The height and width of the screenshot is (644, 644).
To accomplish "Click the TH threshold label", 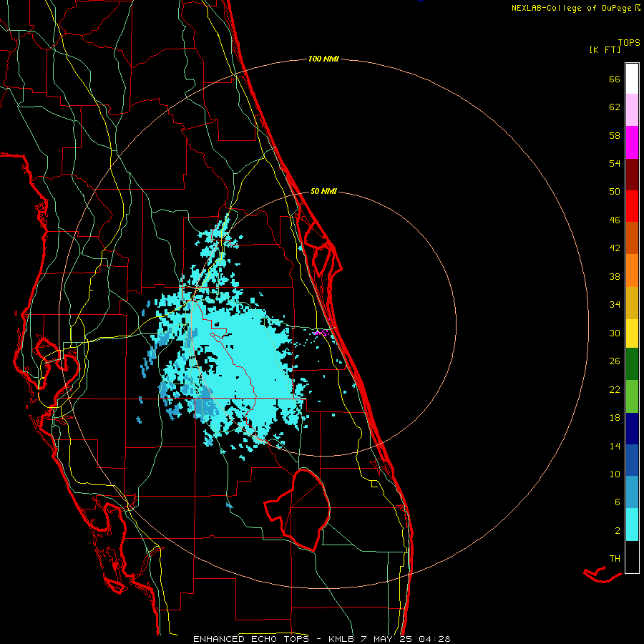I will [615, 559].
